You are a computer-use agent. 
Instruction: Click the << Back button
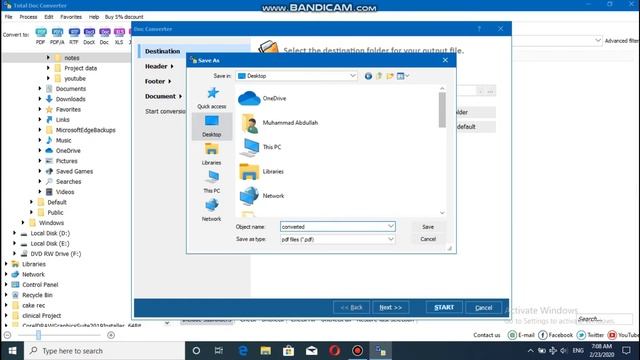[x=351, y=307]
